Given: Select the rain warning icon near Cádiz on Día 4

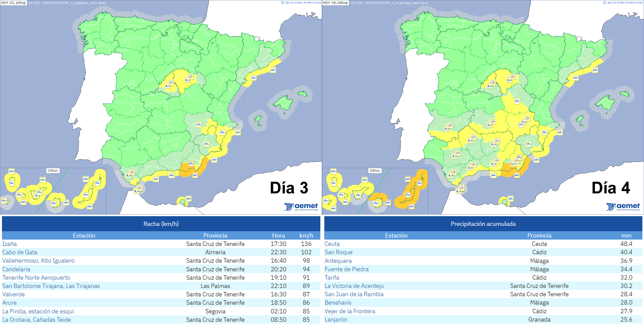Looking at the screenshot, I should [451, 176].
